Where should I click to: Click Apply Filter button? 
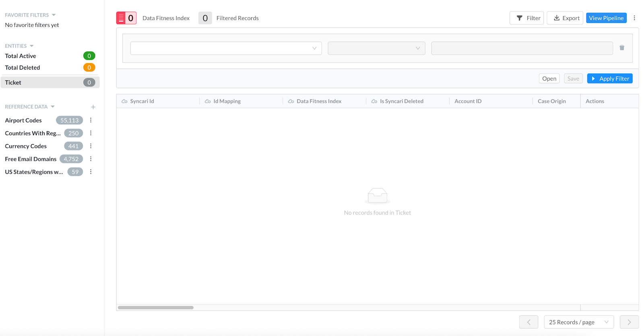pos(610,78)
